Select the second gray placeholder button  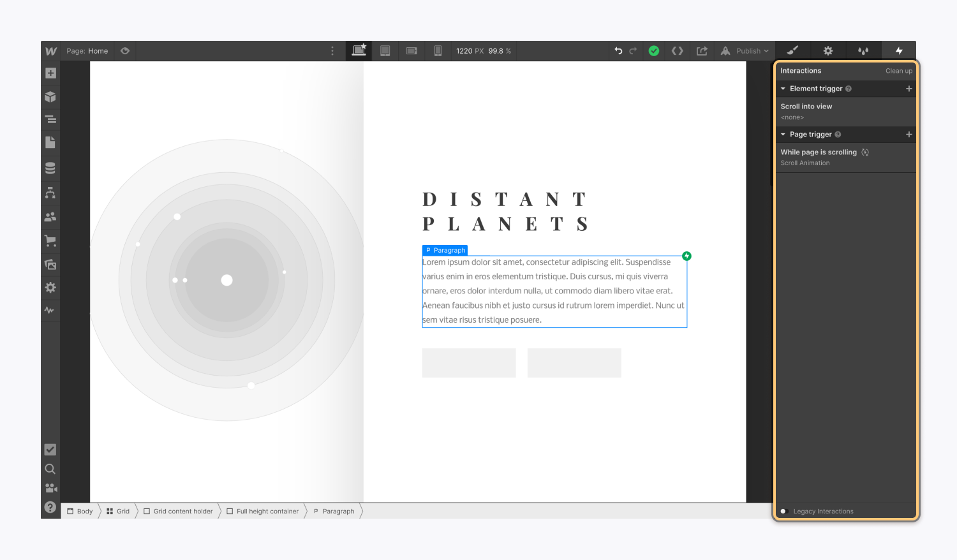click(574, 363)
